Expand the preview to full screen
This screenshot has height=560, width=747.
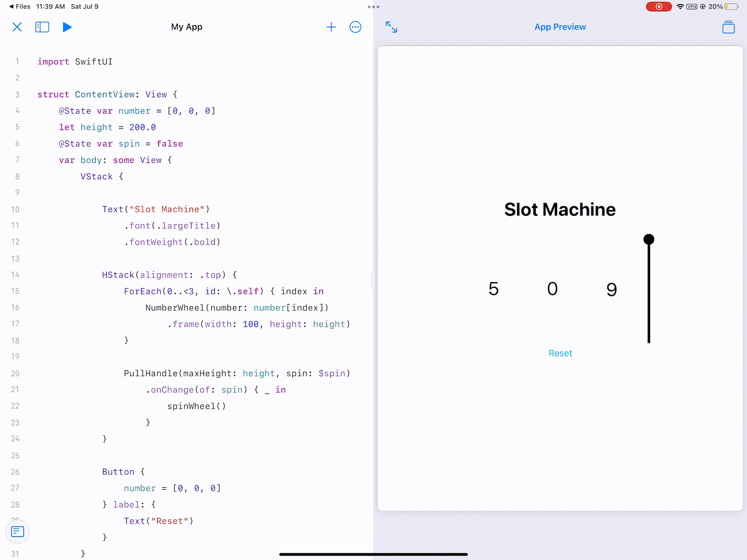click(x=391, y=27)
